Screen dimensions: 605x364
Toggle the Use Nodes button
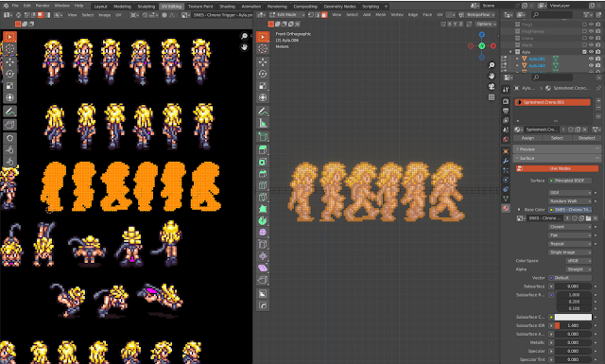click(557, 168)
